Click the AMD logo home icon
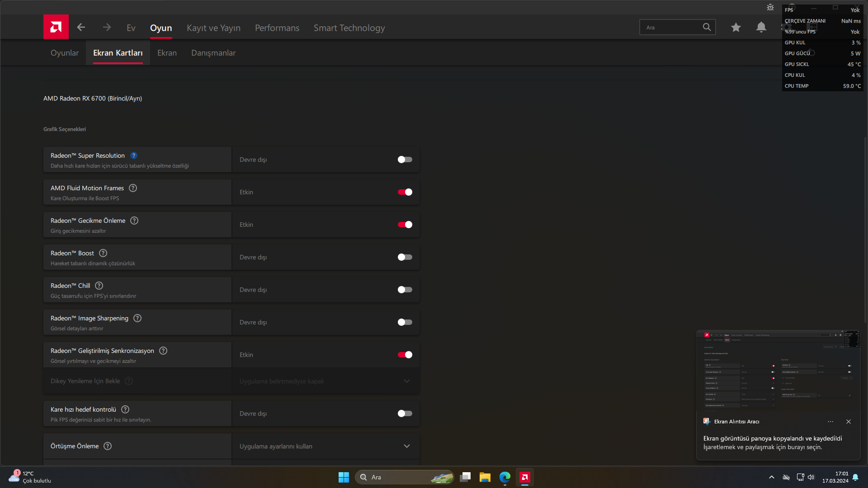 pos(56,27)
